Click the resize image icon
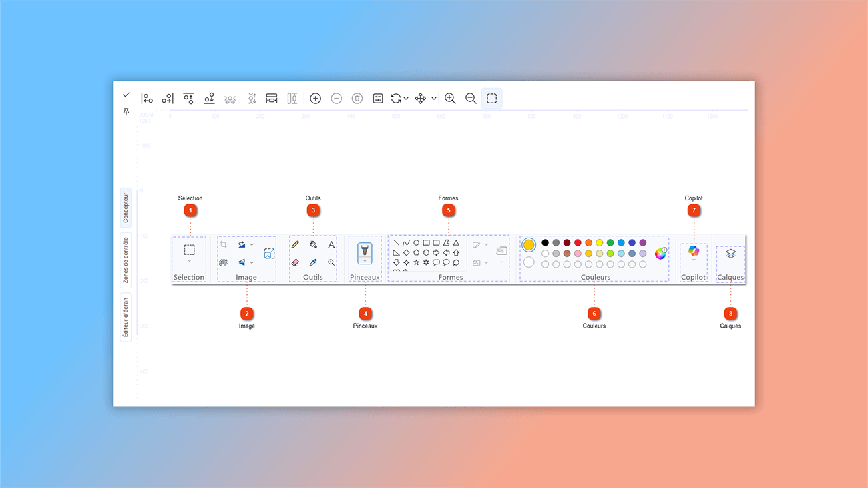The width and height of the screenshot is (868, 488). (x=268, y=254)
